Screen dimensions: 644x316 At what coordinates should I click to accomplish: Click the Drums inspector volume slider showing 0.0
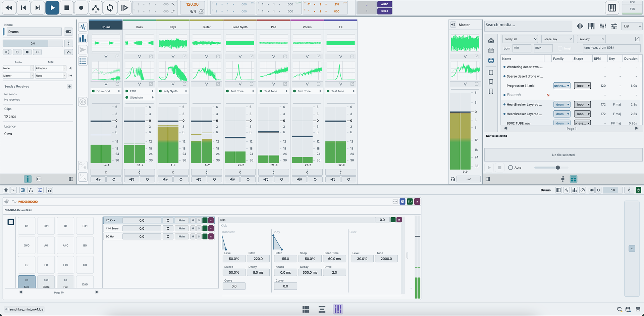[33, 43]
